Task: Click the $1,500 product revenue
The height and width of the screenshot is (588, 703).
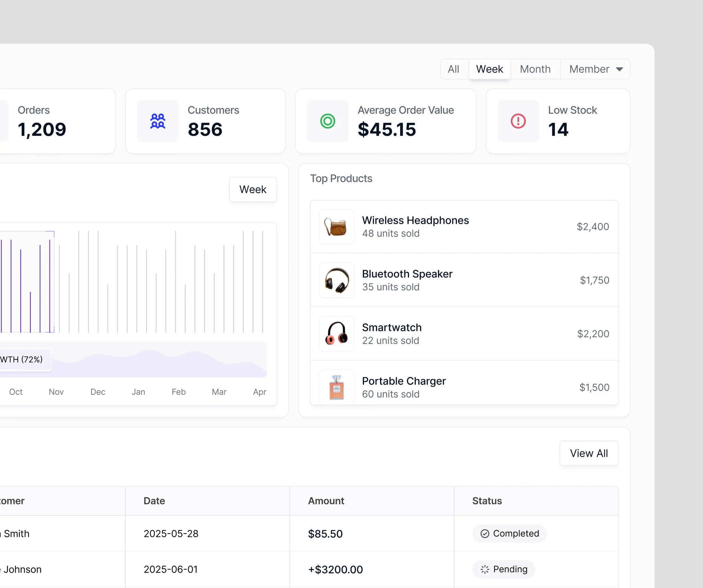Action: tap(594, 387)
